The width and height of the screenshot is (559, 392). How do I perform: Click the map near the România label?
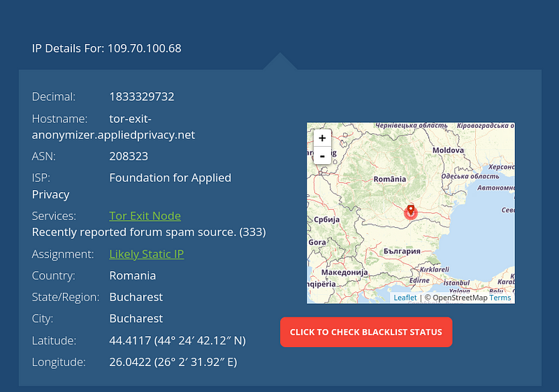point(390,179)
